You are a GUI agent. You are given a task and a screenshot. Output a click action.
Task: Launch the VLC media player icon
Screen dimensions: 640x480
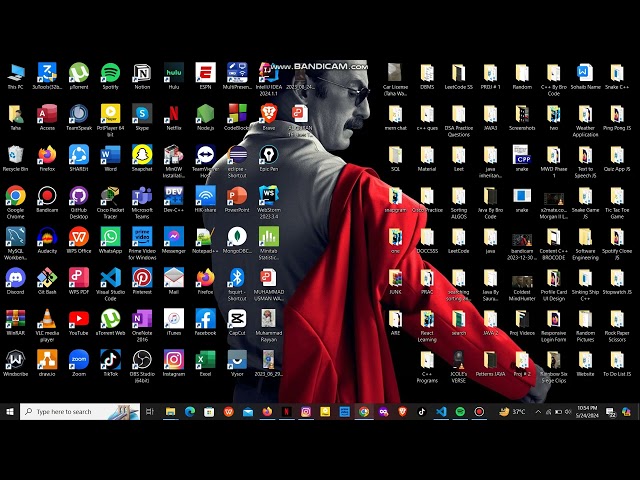pos(47,319)
